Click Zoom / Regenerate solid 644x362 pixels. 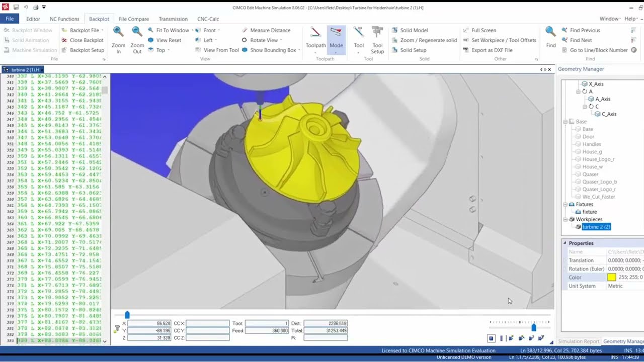pos(424,40)
